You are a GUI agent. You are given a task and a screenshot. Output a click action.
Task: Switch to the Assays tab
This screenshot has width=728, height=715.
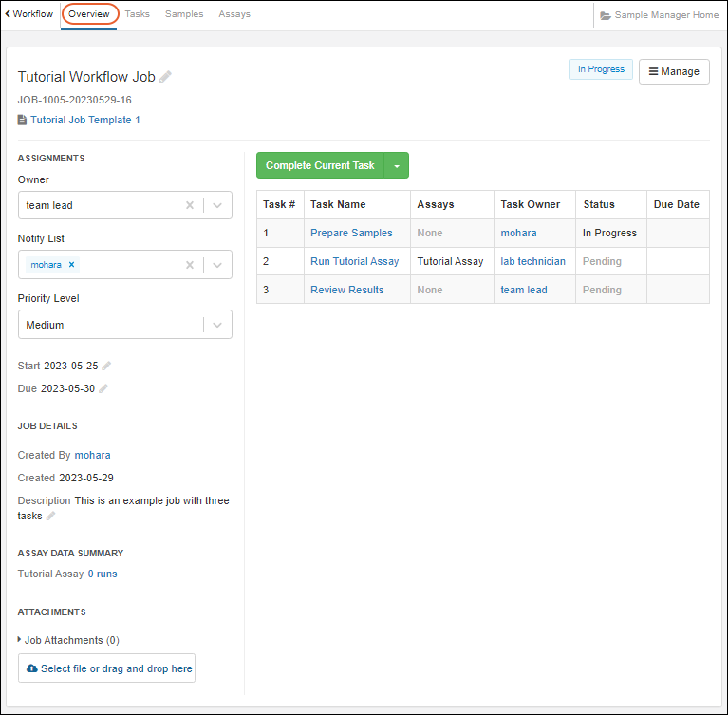pyautogui.click(x=234, y=14)
